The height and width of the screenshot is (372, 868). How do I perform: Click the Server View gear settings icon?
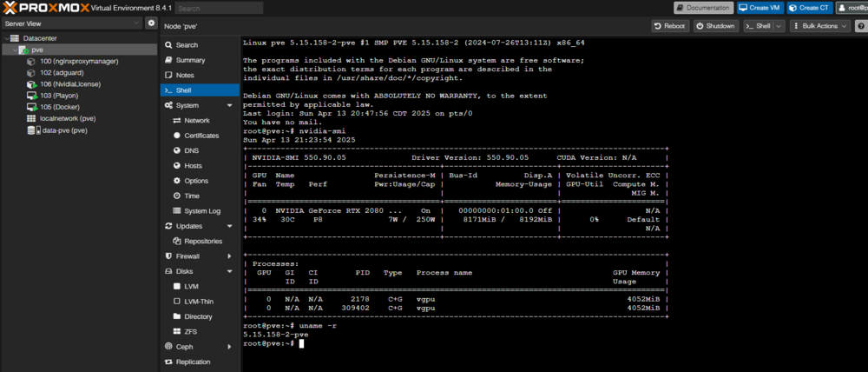point(151,23)
